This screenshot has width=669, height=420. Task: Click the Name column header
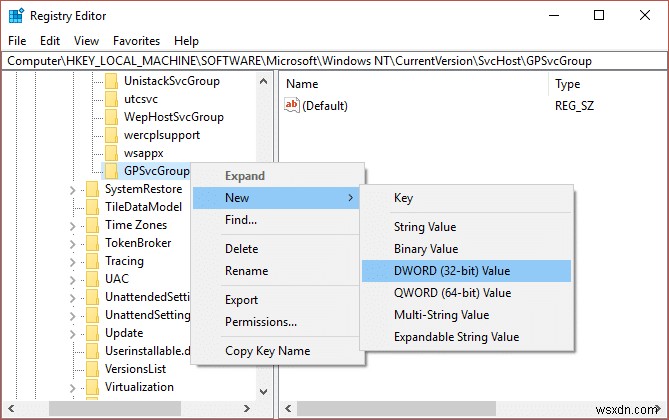coord(302,84)
